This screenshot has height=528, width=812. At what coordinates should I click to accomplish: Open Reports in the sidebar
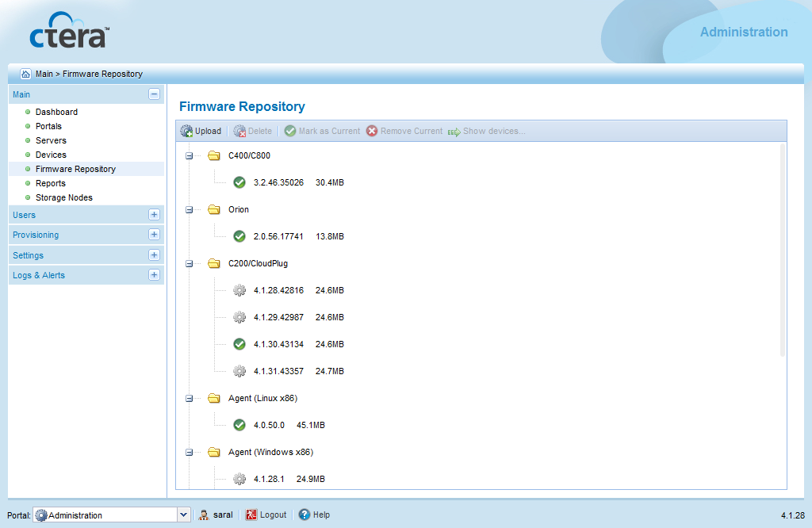[x=51, y=183]
